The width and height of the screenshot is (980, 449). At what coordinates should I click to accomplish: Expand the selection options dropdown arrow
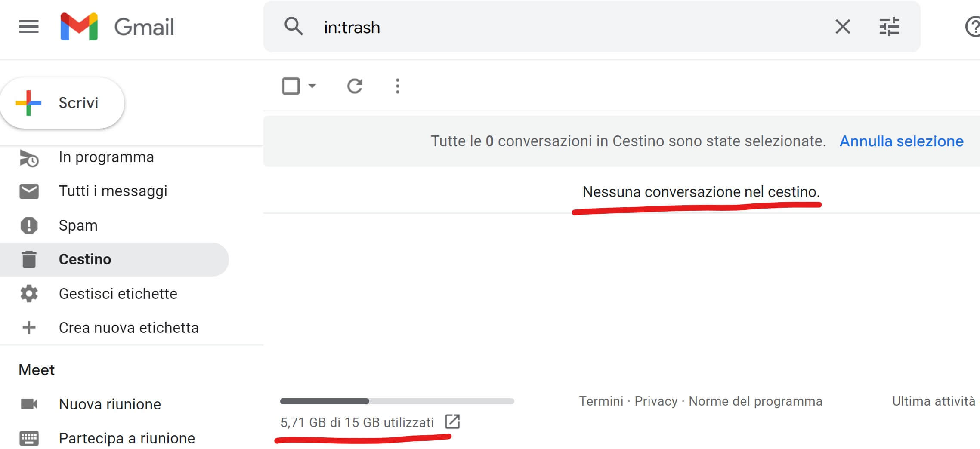click(x=312, y=86)
